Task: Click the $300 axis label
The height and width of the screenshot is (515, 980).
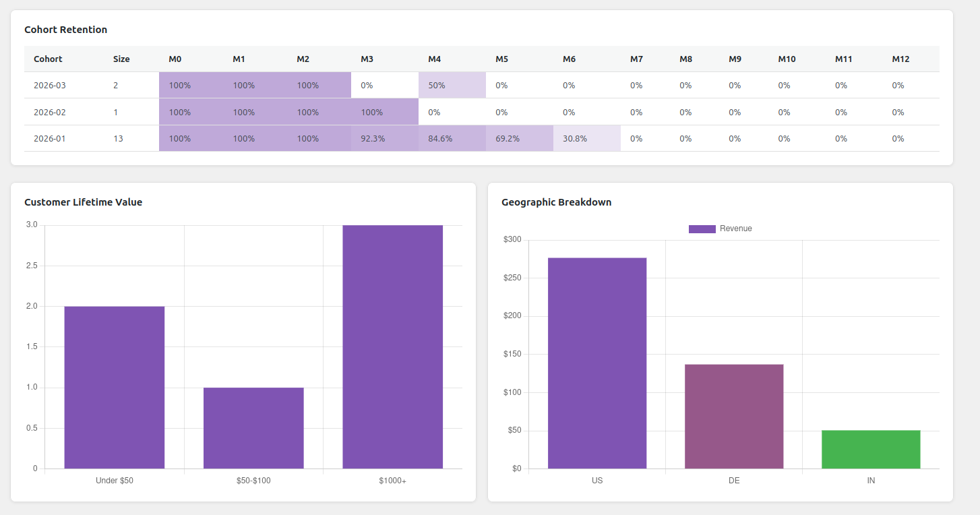Action: [512, 239]
